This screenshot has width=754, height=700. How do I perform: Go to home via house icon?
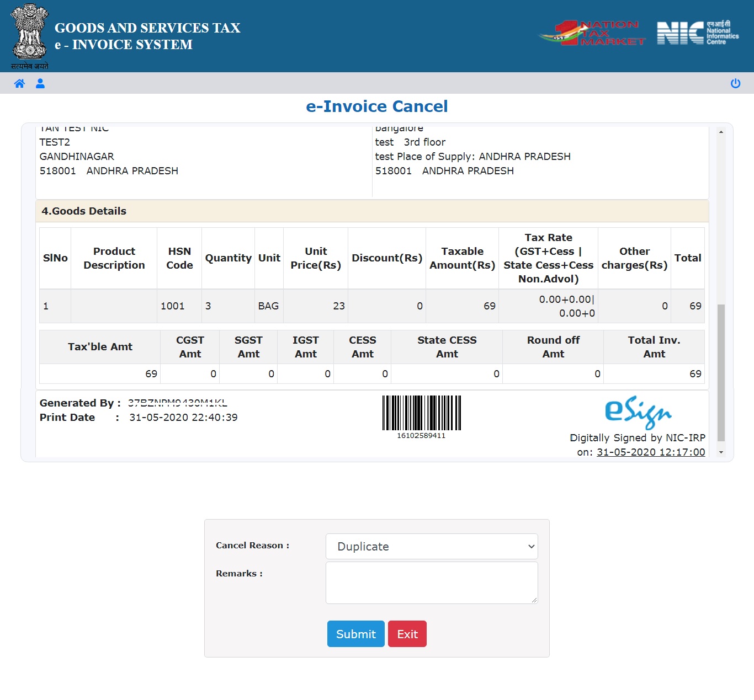[x=19, y=83]
